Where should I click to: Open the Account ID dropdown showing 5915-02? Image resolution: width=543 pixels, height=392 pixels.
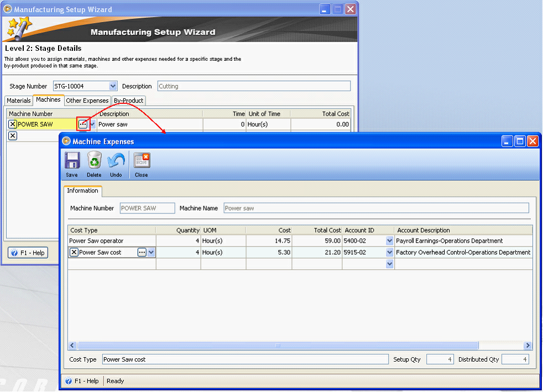coord(389,252)
